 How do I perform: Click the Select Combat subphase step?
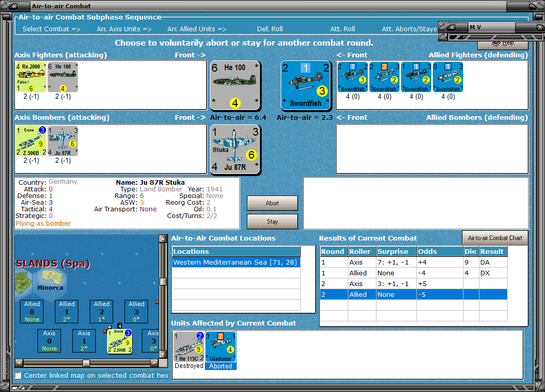pos(51,29)
